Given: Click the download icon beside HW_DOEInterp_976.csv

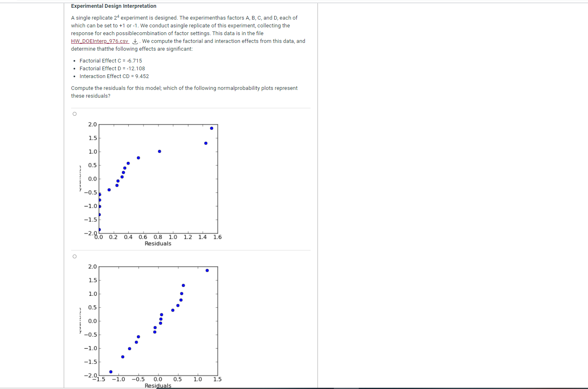Looking at the screenshot, I should coord(134,41).
